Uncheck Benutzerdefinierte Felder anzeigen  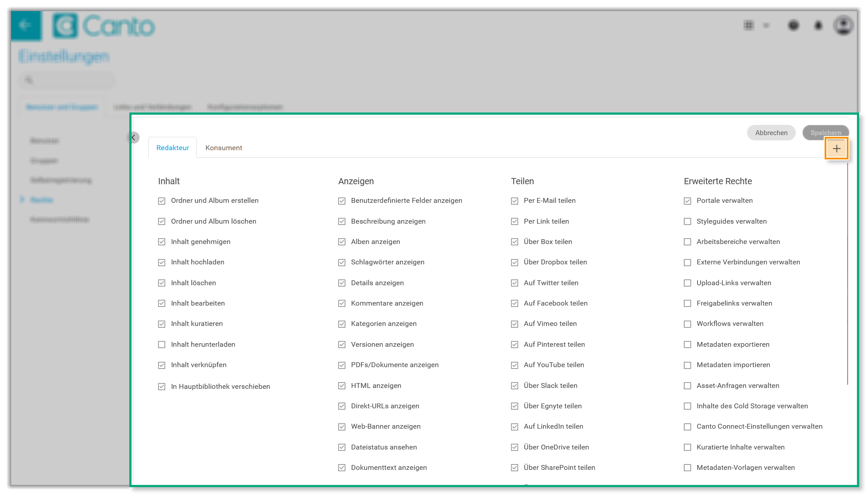click(x=342, y=201)
